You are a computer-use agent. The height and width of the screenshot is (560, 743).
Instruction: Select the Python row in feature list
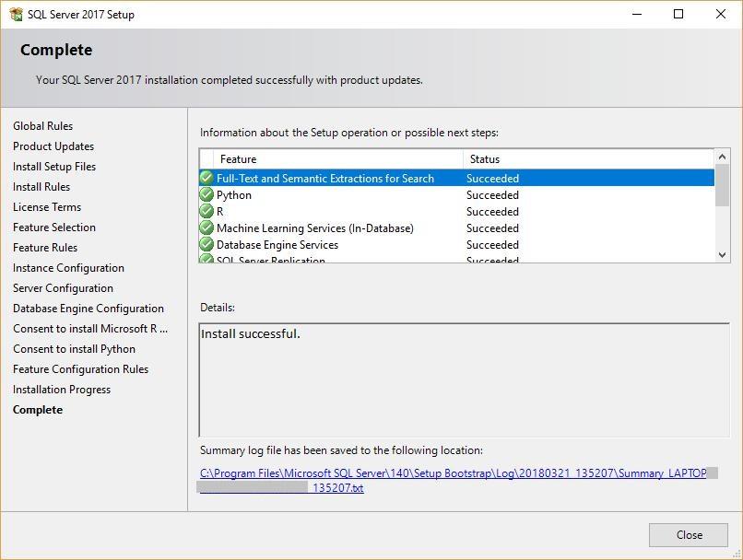457,195
